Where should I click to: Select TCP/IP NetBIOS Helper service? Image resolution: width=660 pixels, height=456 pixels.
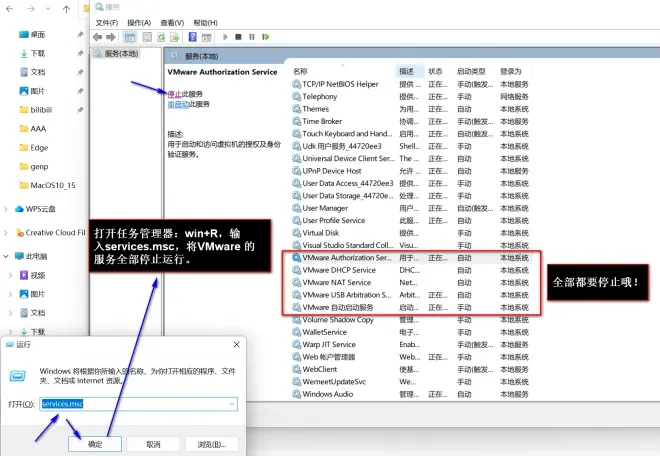pos(410,84)
